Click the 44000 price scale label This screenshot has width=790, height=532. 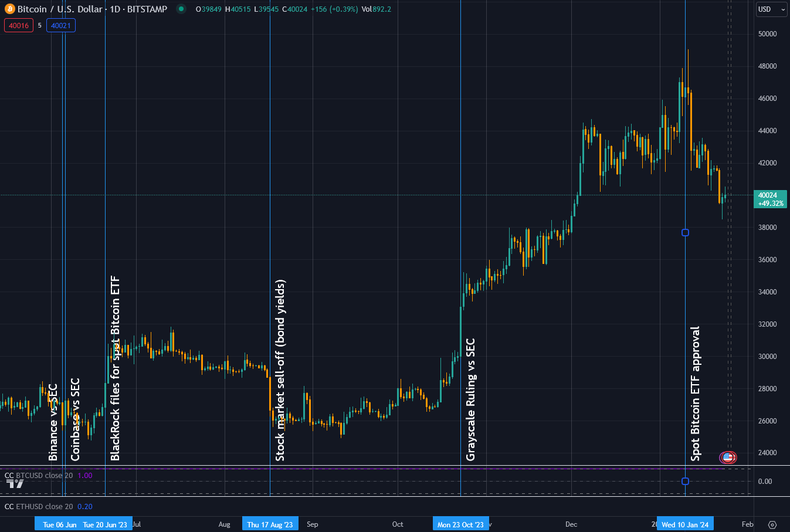pos(767,131)
